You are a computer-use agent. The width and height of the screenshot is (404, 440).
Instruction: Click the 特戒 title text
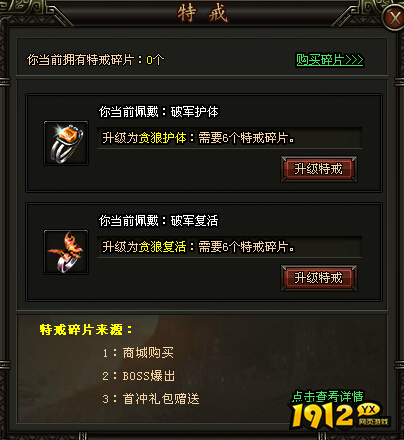coord(203,13)
